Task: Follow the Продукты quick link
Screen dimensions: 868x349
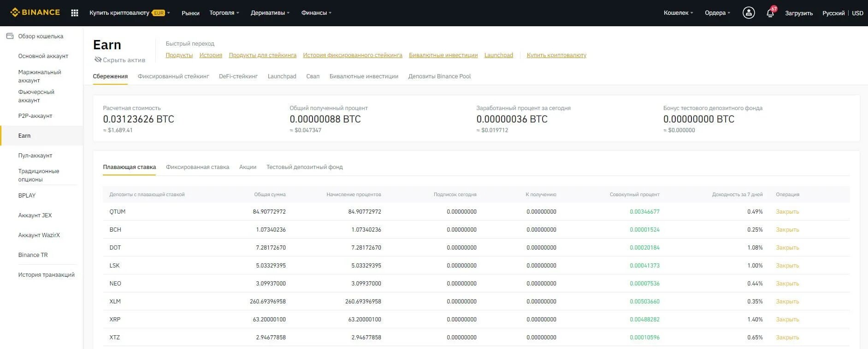Action: click(179, 55)
